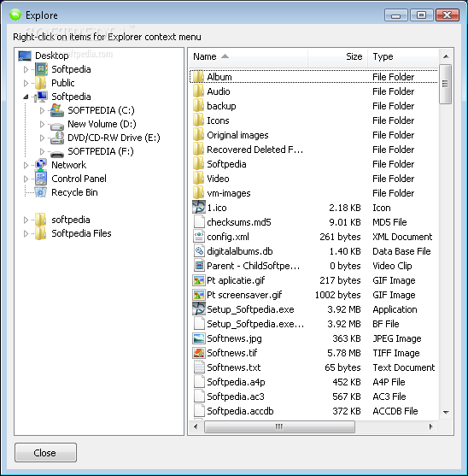
Task: Click the 5.78 MB size value
Action: click(x=343, y=353)
